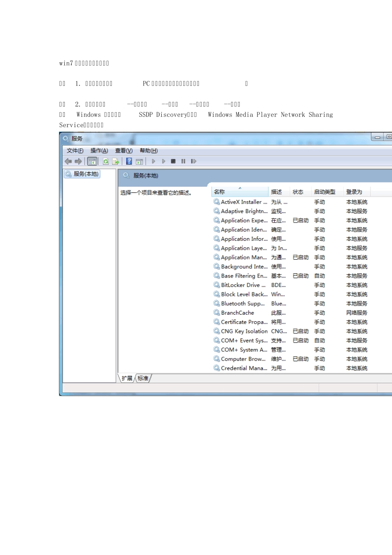Screen dimensions: 392x555
Task: Click the CNG... description of CNG Key Isolation
Action: (279, 331)
